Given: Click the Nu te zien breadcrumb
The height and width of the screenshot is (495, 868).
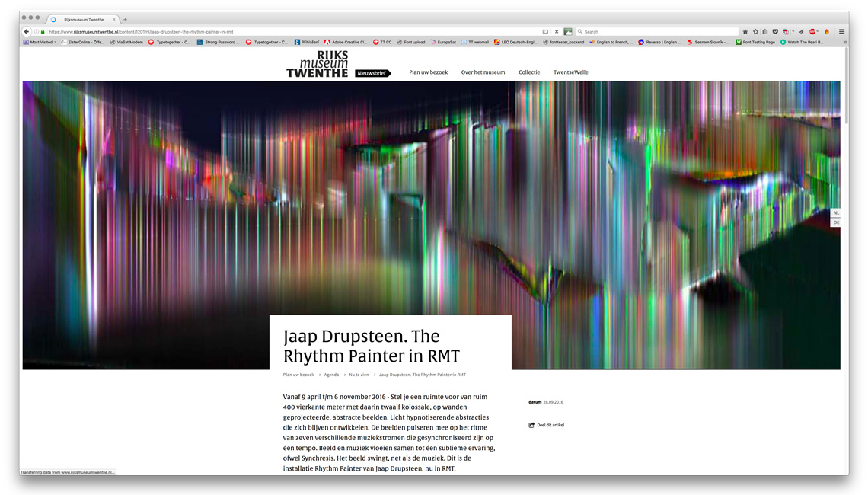Looking at the screenshot, I should [359, 375].
